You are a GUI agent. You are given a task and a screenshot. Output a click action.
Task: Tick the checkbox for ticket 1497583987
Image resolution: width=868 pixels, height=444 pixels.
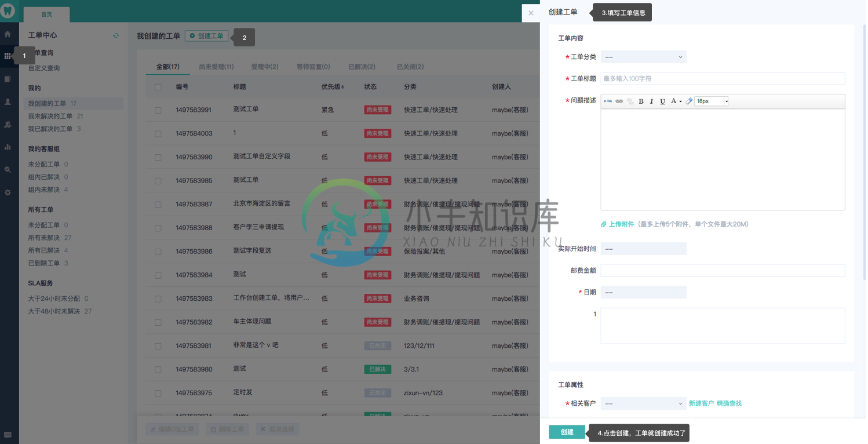coord(158,205)
